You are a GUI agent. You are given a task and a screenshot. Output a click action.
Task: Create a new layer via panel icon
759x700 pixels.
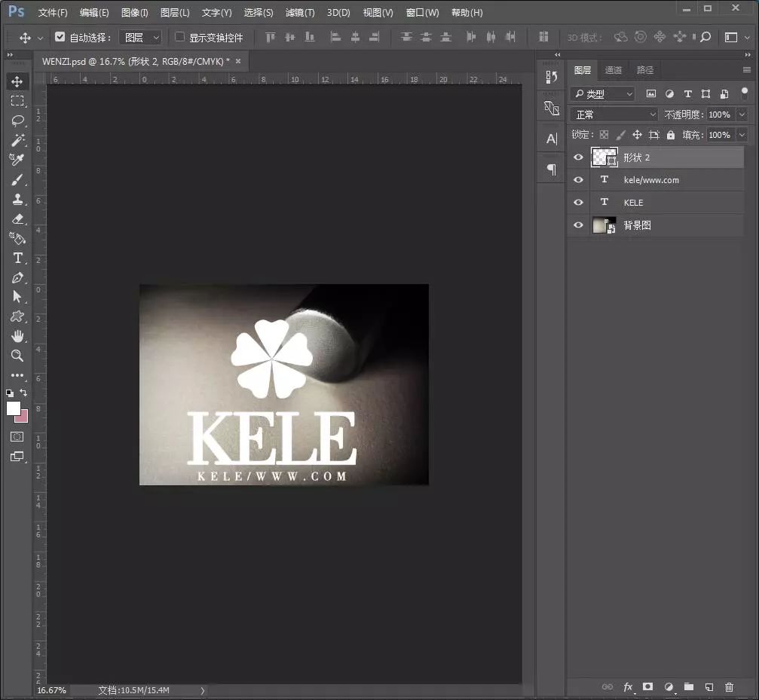[x=709, y=686]
